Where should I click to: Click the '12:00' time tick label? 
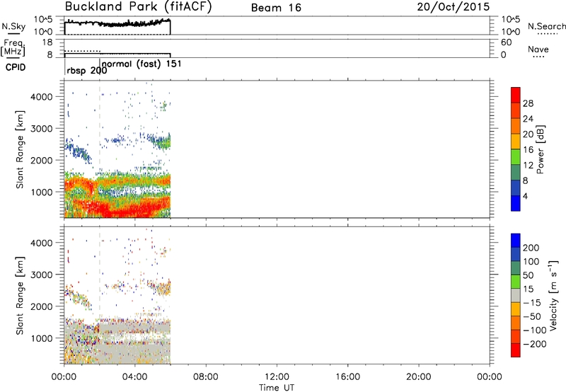click(277, 377)
